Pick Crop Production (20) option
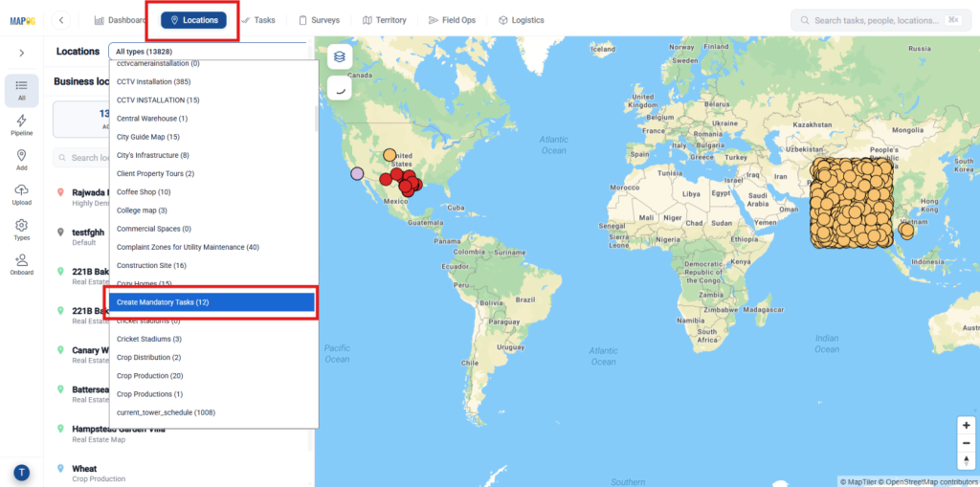 point(213,376)
